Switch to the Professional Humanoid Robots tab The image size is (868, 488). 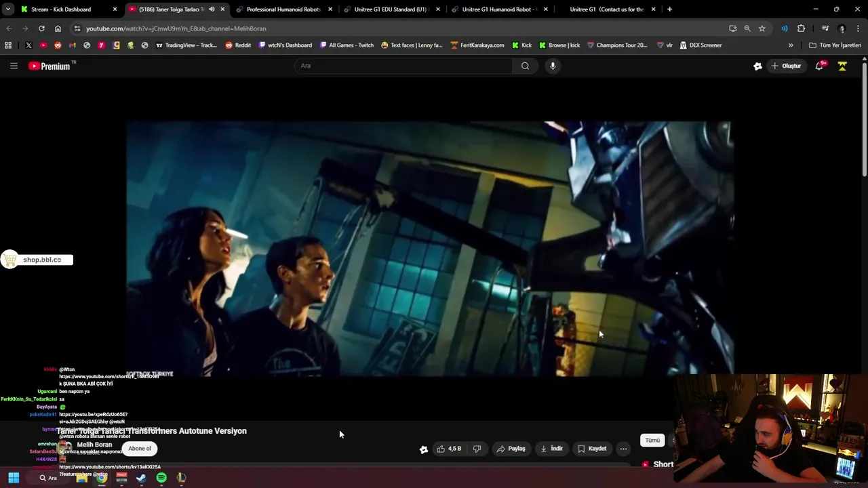[x=283, y=9]
